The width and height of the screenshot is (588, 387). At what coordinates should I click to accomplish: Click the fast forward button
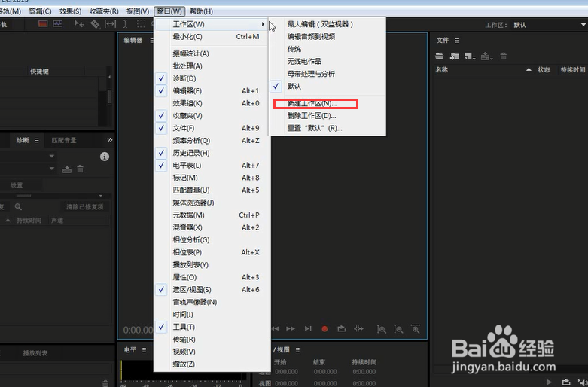[x=291, y=328]
